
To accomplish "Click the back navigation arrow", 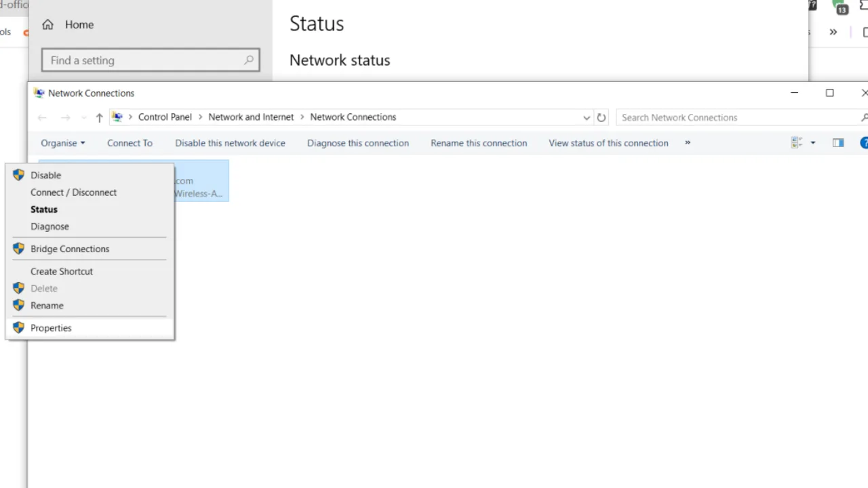I will [41, 117].
